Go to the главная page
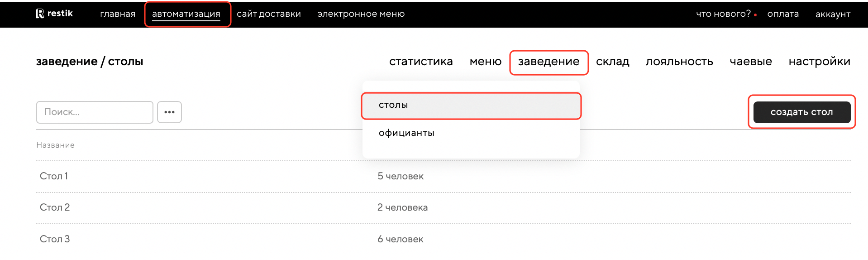The image size is (868, 260). pyautogui.click(x=118, y=14)
